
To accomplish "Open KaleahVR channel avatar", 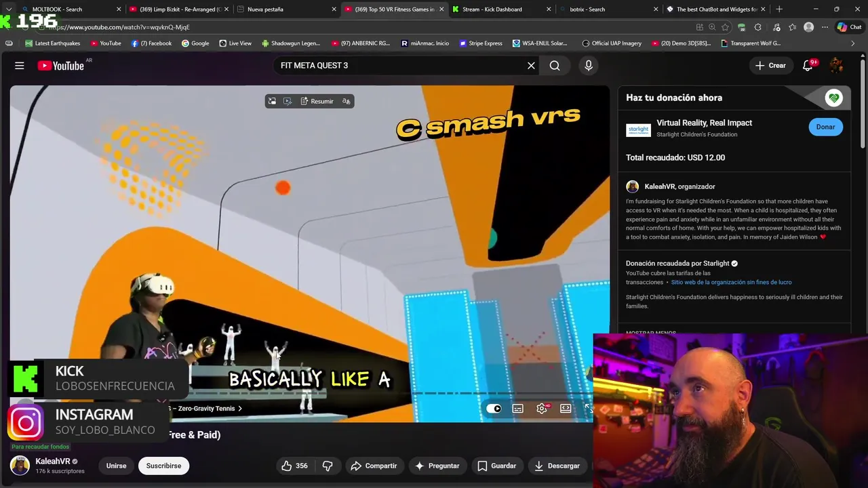I will click(20, 466).
